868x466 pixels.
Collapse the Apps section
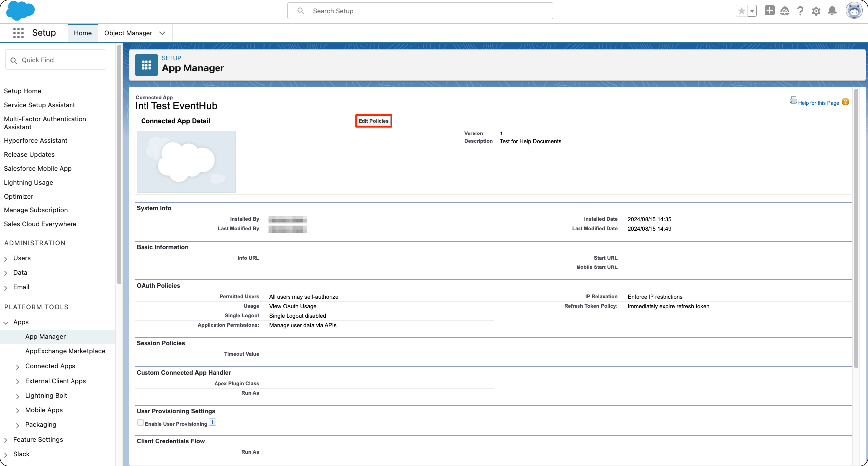(6, 323)
